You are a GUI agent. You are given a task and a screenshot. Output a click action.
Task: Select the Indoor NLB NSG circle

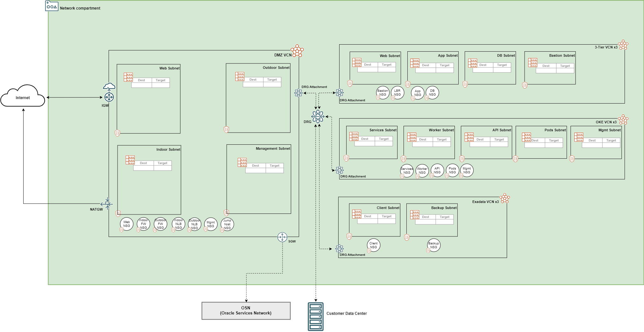(179, 224)
